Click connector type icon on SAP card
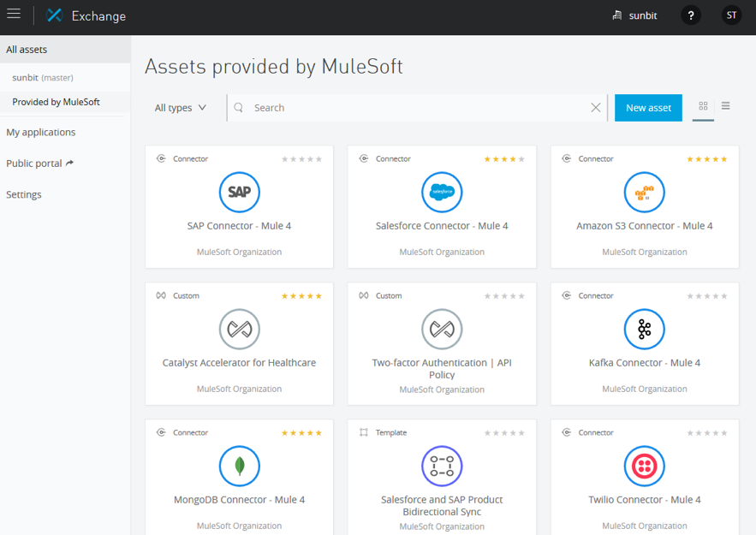 pyautogui.click(x=161, y=158)
